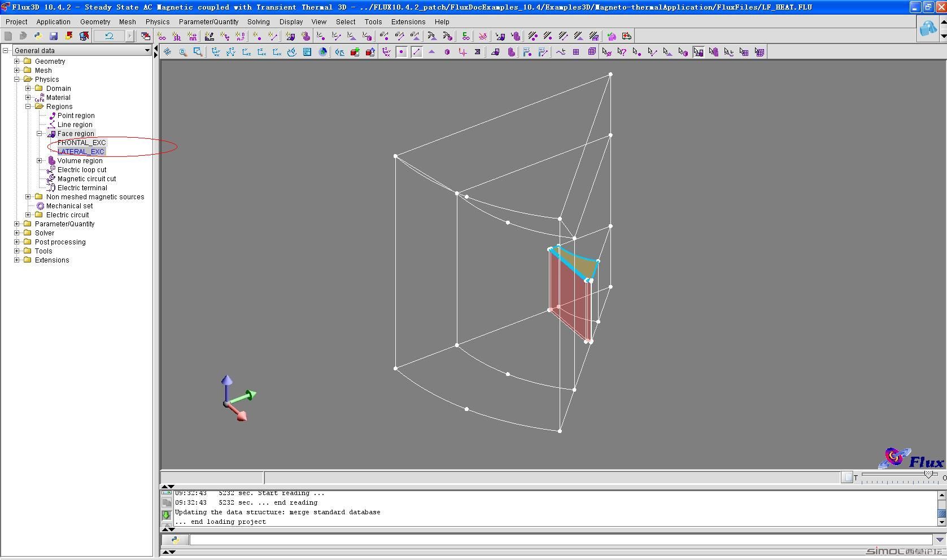The image size is (947, 560).
Task: Click the globe render view icon
Action: coord(323,52)
